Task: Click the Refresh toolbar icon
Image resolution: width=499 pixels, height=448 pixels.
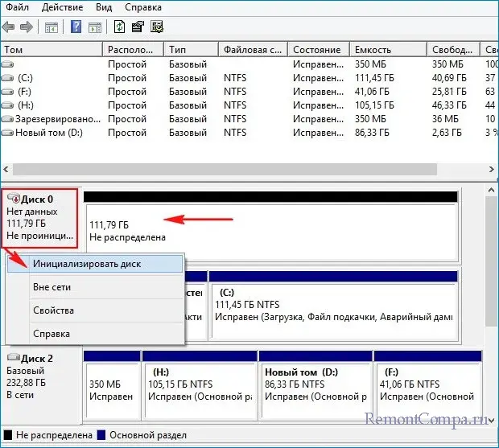Action: [x=120, y=27]
